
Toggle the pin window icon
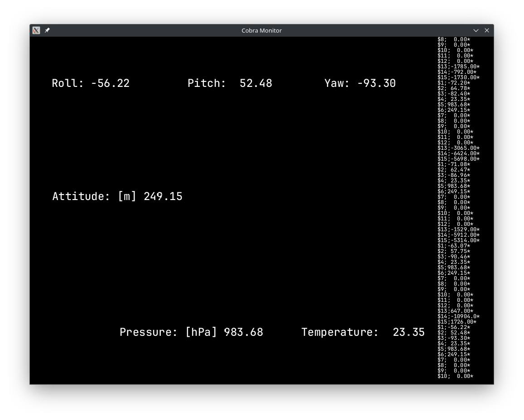pyautogui.click(x=47, y=30)
